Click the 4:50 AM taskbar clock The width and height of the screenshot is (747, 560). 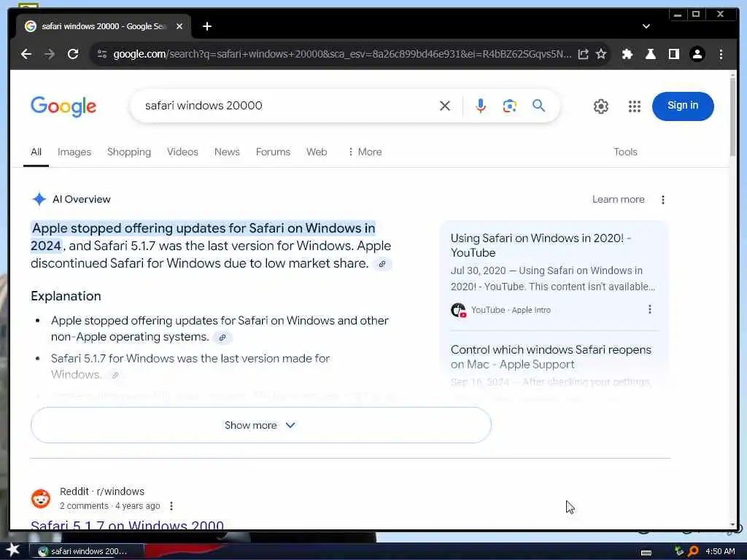point(720,551)
